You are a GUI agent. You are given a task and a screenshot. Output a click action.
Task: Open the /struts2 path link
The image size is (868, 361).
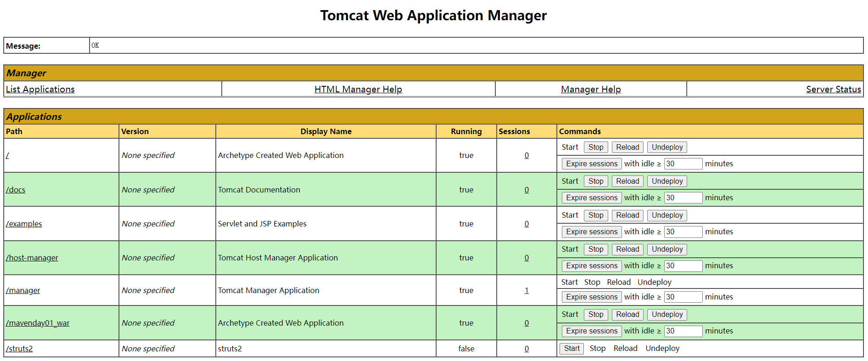(x=19, y=349)
